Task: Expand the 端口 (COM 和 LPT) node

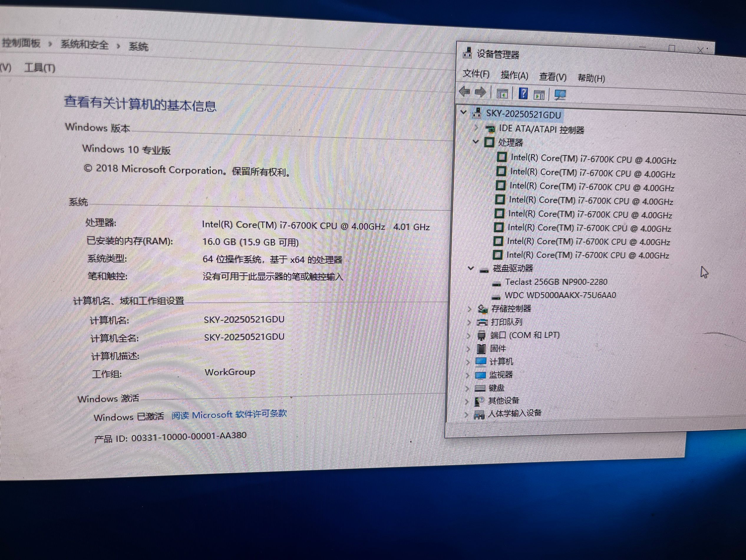Action: pyautogui.click(x=468, y=335)
